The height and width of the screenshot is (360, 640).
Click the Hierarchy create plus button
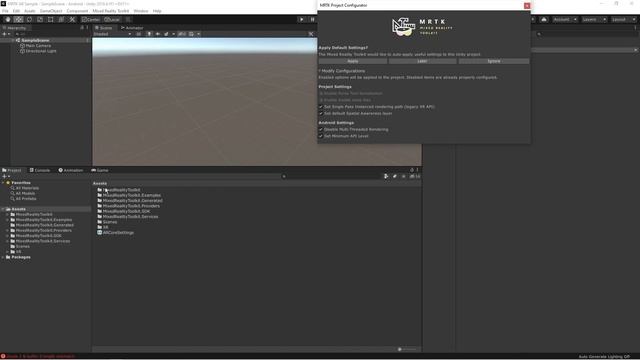pyautogui.click(x=5, y=34)
